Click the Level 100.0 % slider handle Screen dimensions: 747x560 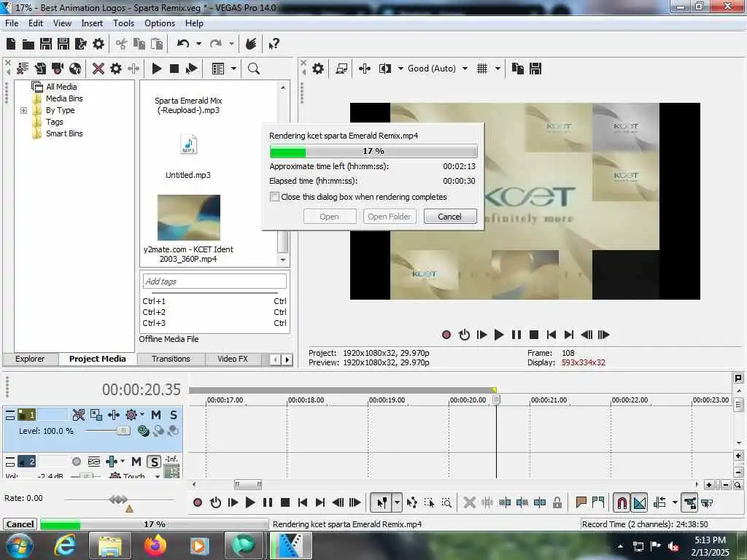(x=123, y=430)
